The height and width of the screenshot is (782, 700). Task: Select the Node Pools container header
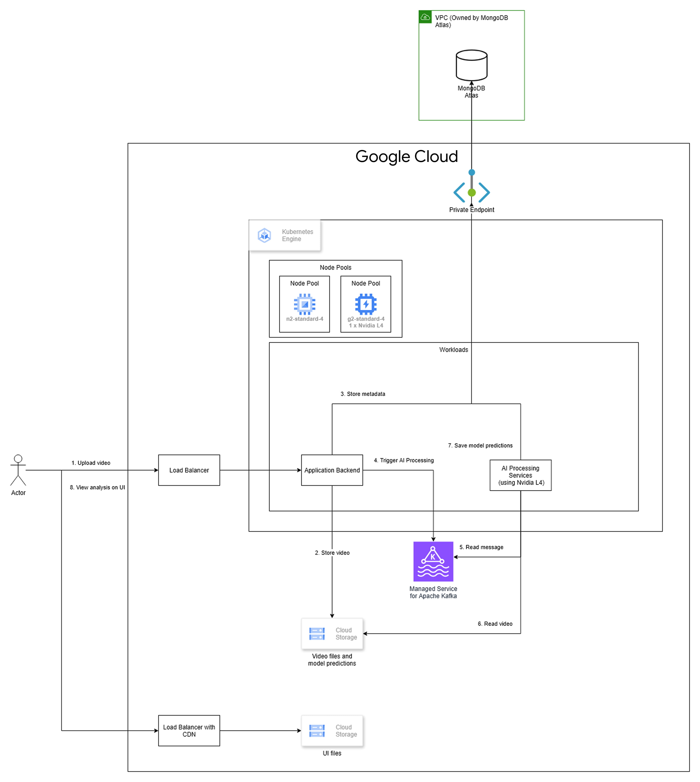(335, 267)
